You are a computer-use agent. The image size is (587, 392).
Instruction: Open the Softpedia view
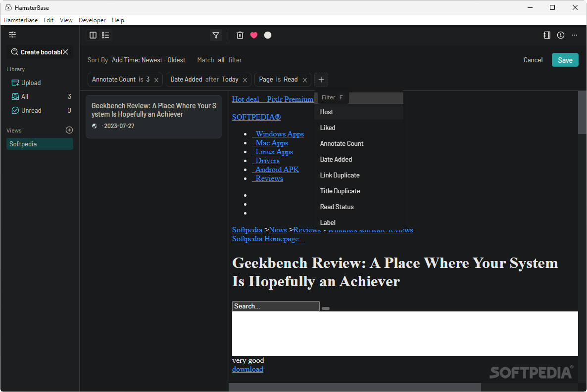click(x=40, y=144)
